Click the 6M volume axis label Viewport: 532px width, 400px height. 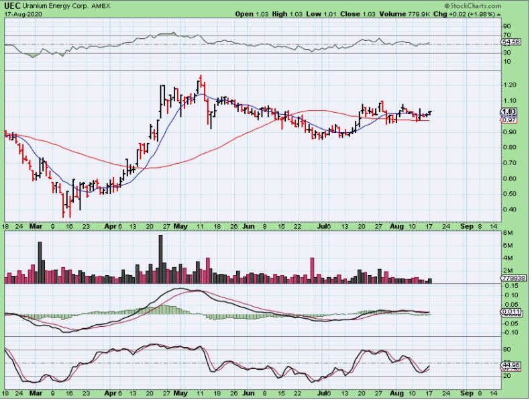[x=508, y=246]
